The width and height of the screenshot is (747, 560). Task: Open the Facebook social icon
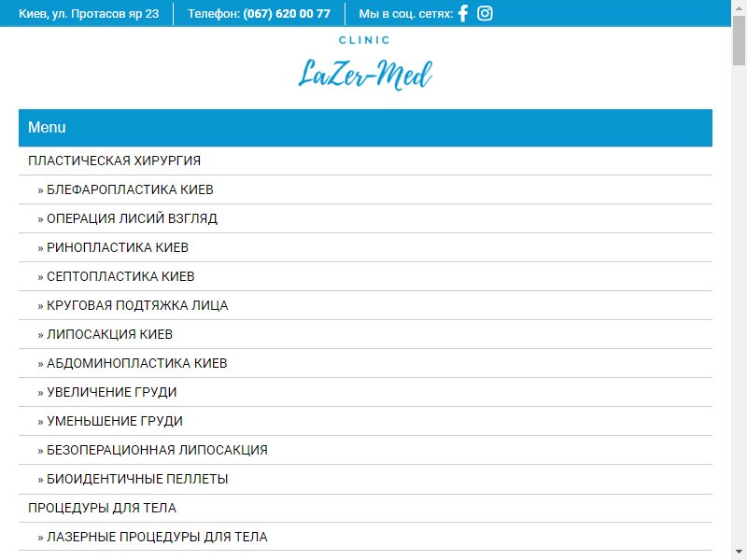point(463,13)
